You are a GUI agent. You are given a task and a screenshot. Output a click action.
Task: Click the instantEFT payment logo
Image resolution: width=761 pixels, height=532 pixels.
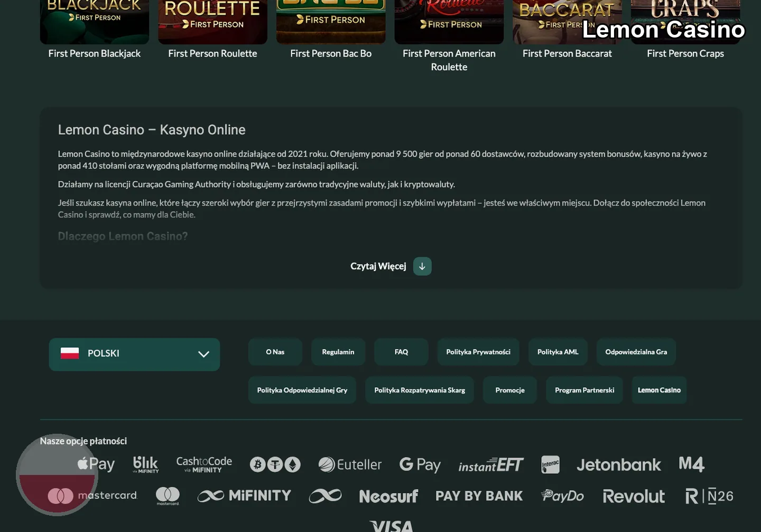coord(491,464)
